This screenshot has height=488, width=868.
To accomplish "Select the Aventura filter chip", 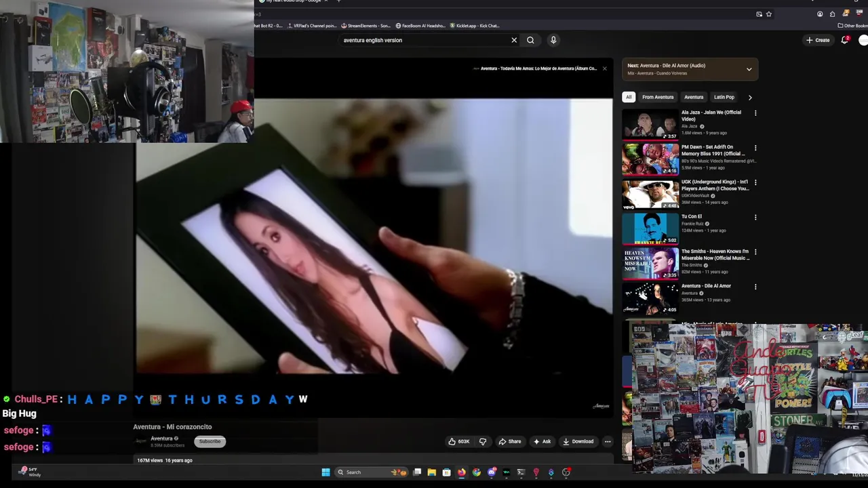I will click(x=694, y=97).
